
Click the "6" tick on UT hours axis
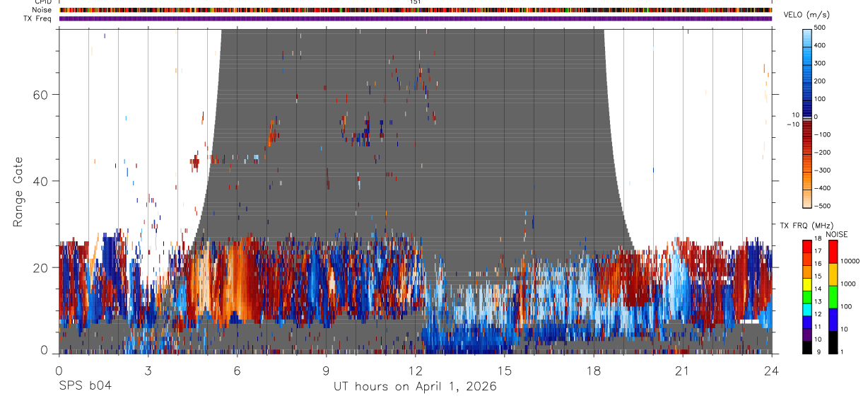(237, 370)
